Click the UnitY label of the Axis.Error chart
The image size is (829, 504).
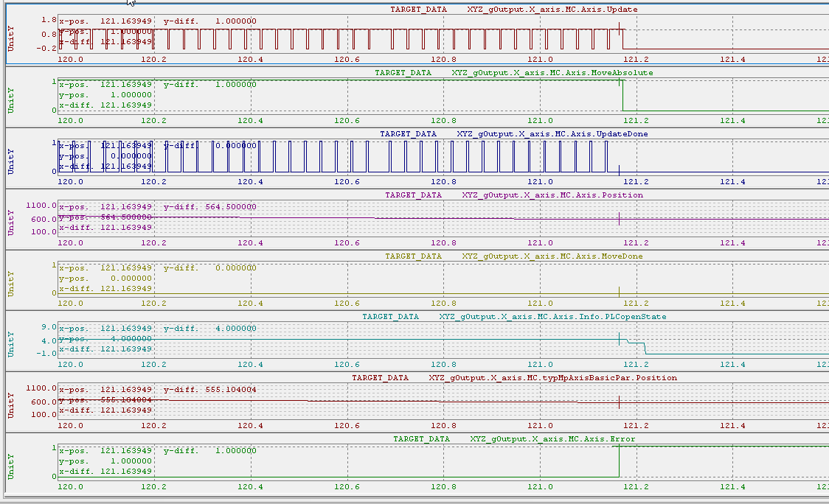[x=11, y=467]
